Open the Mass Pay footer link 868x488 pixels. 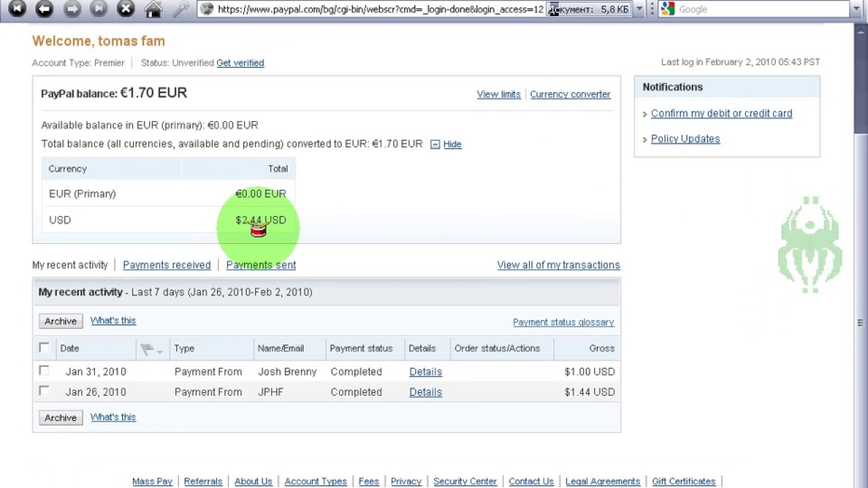pyautogui.click(x=152, y=481)
